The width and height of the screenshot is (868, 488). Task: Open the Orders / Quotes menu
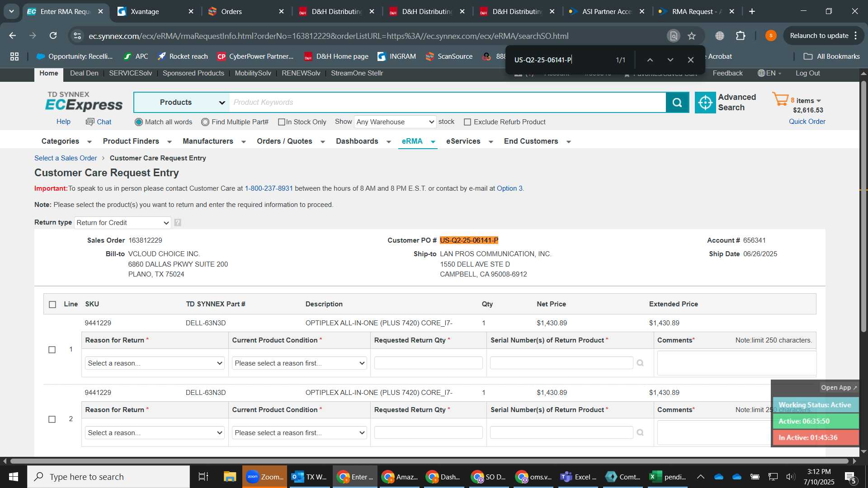[291, 141]
